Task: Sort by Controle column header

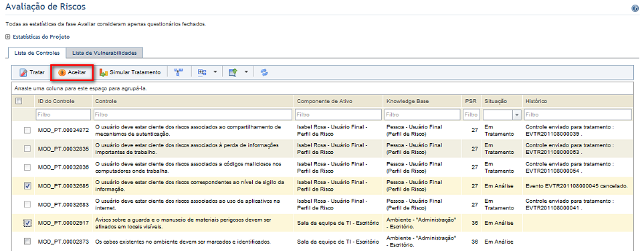Action: coord(106,101)
